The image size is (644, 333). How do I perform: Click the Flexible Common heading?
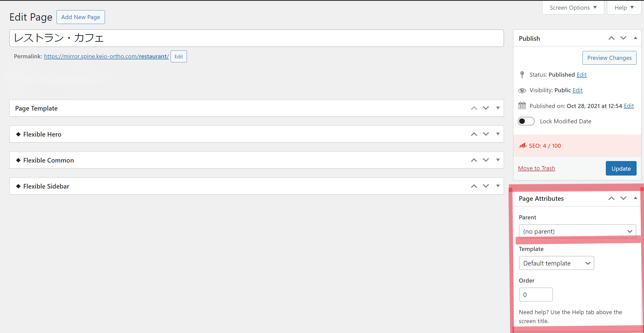[49, 160]
